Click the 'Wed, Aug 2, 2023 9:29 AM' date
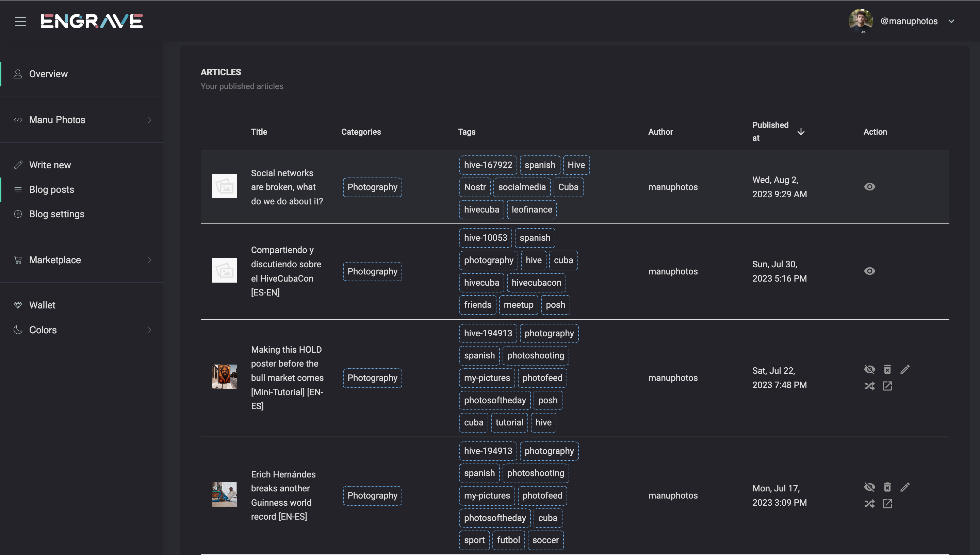 click(780, 187)
